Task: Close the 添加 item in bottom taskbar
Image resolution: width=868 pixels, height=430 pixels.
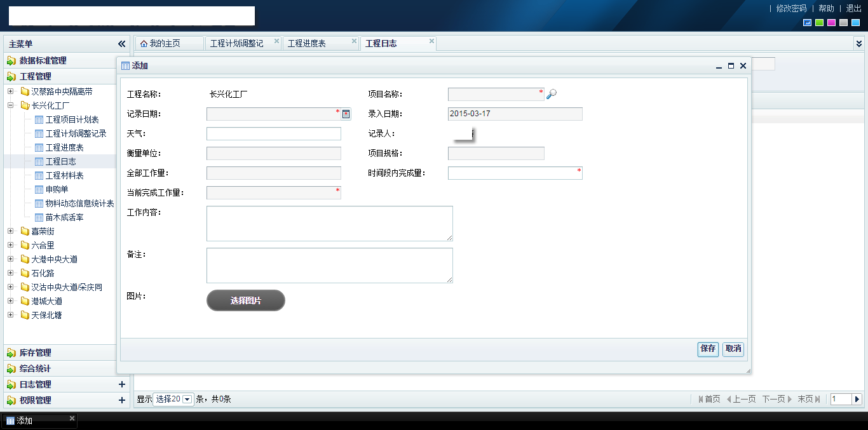Action: (x=72, y=418)
